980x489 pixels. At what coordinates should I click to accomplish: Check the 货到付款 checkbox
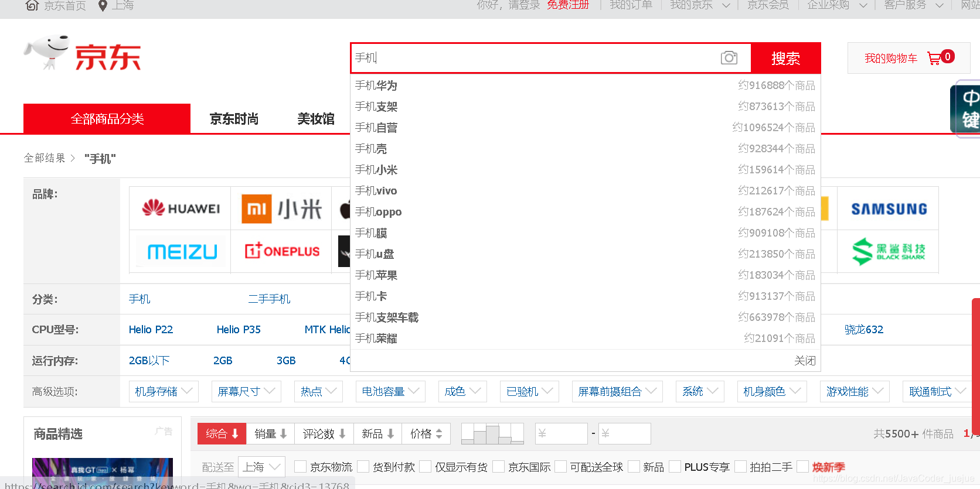coord(363,467)
